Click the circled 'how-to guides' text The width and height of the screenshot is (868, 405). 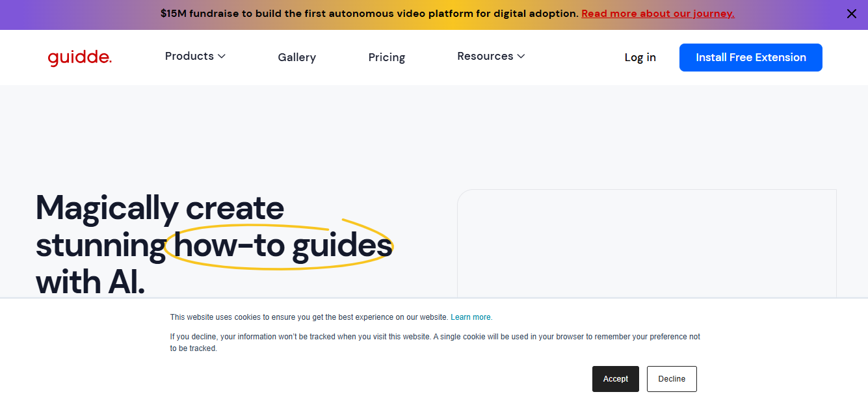pos(283,246)
